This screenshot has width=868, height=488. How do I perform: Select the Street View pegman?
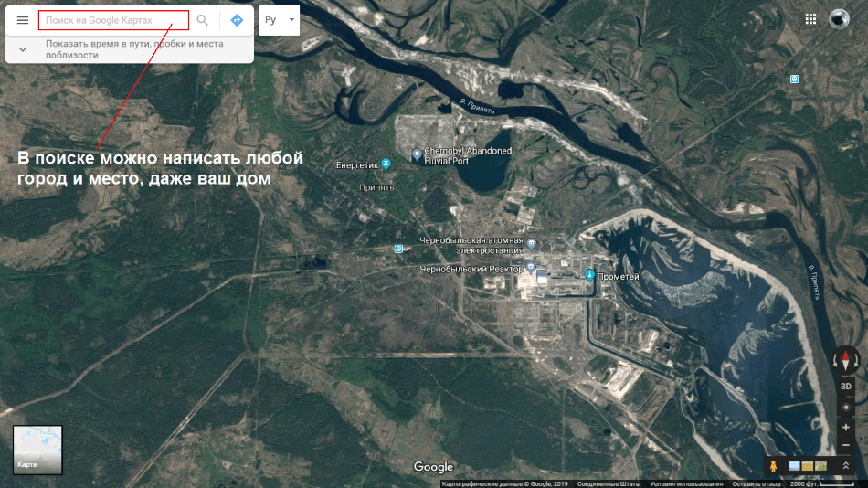click(773, 466)
